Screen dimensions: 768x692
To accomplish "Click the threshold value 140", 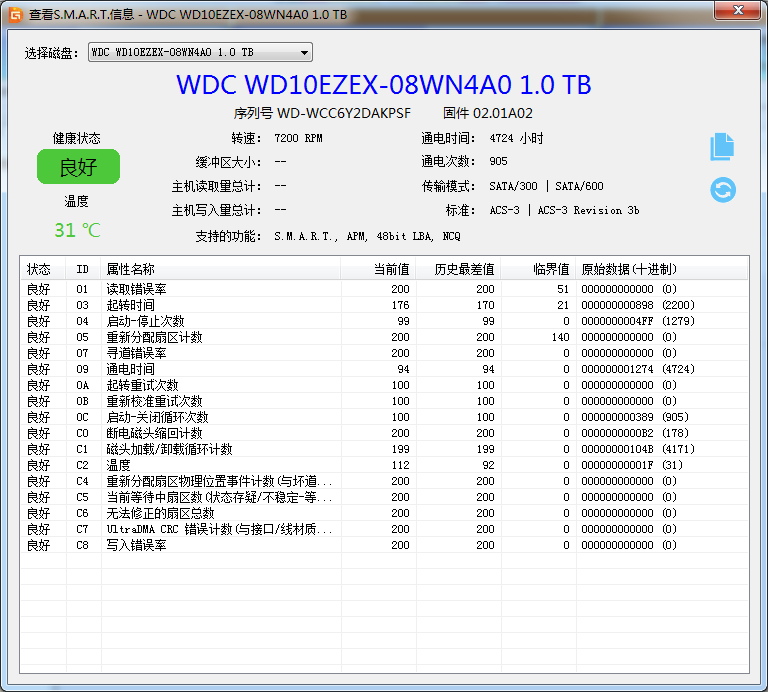I will pos(560,337).
